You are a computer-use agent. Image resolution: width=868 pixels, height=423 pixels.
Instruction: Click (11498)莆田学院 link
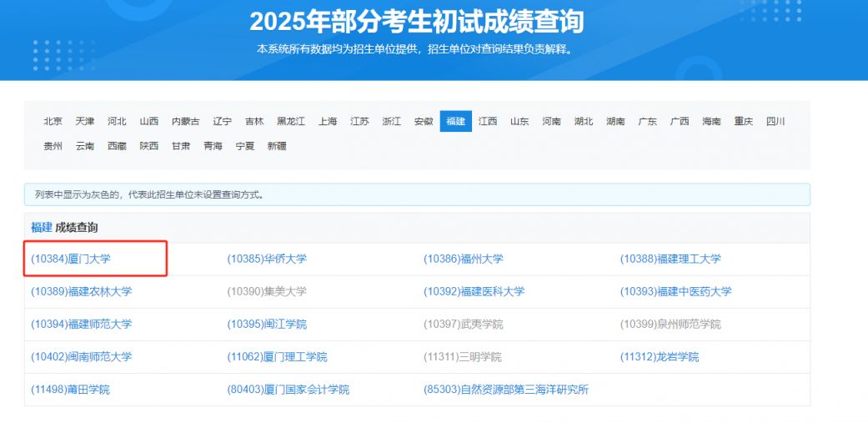click(x=70, y=390)
